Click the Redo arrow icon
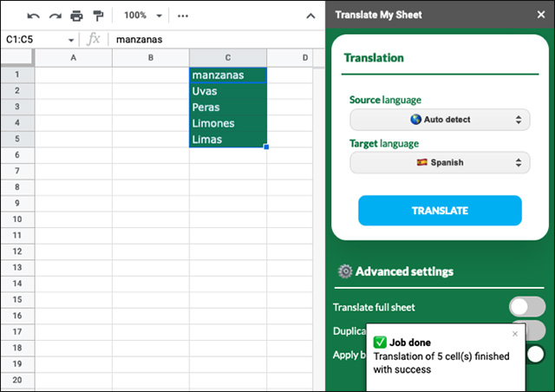The image size is (555, 392). pyautogui.click(x=55, y=16)
